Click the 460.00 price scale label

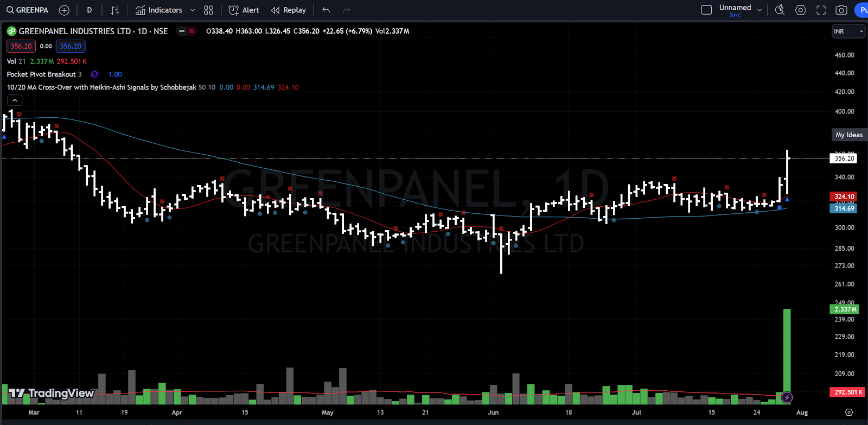click(x=844, y=55)
